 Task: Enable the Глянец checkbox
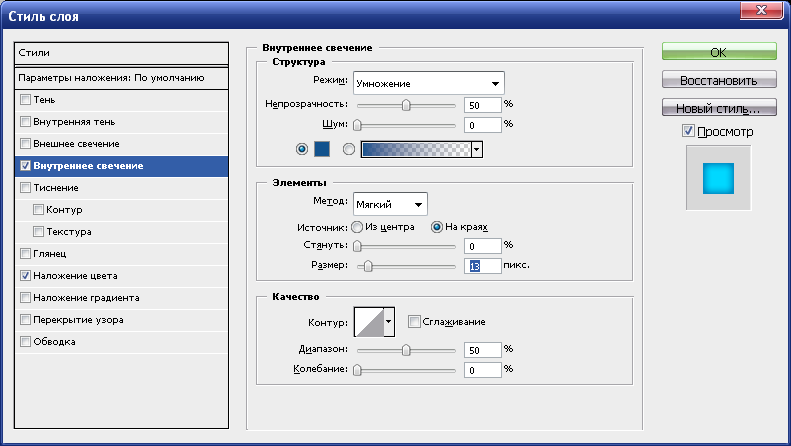[x=25, y=253]
